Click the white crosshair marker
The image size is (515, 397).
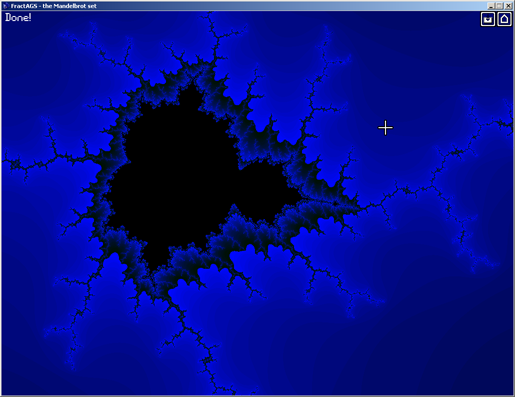click(385, 128)
